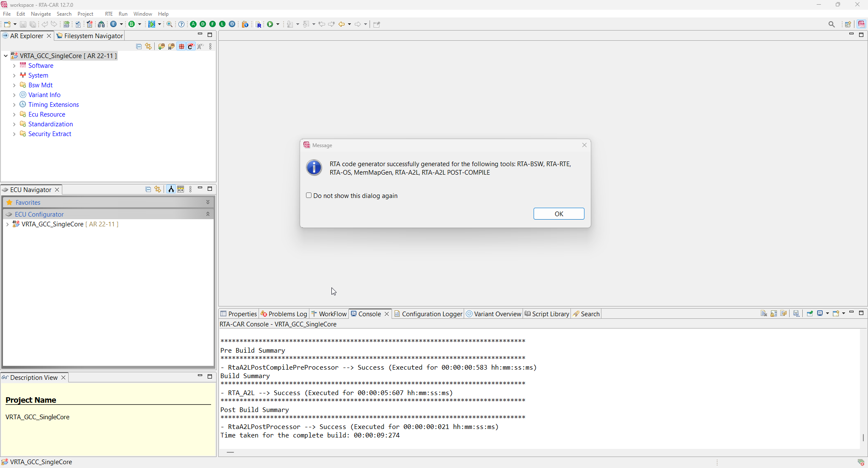Click the console vertical scrollbar
The width and height of the screenshot is (868, 468).
863,437
